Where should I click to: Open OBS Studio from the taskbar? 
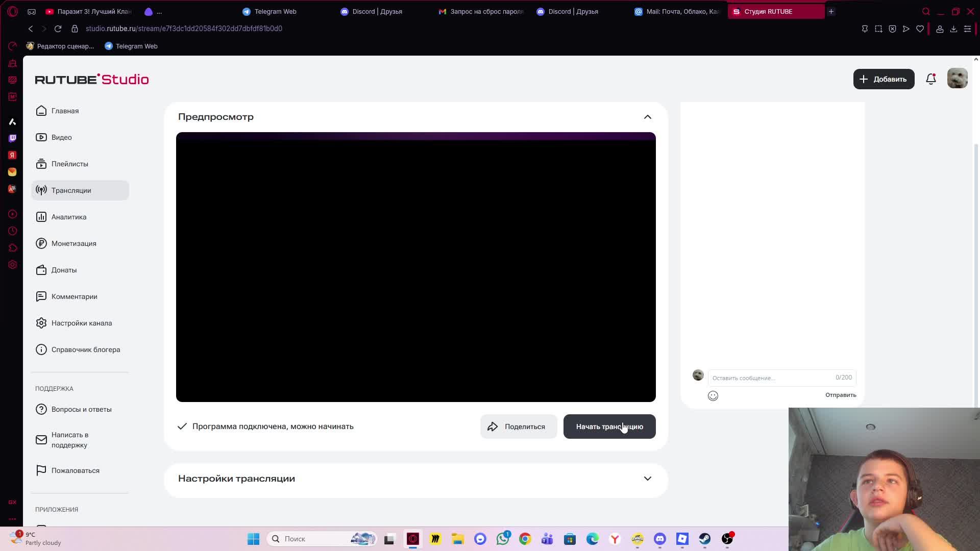(727, 539)
